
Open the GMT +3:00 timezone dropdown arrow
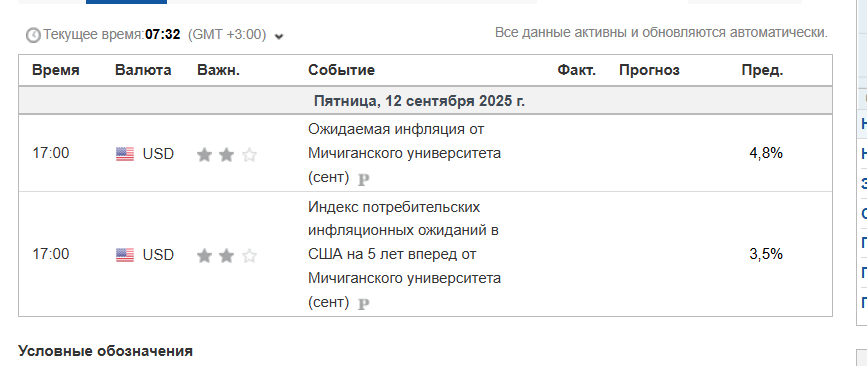[x=279, y=36]
